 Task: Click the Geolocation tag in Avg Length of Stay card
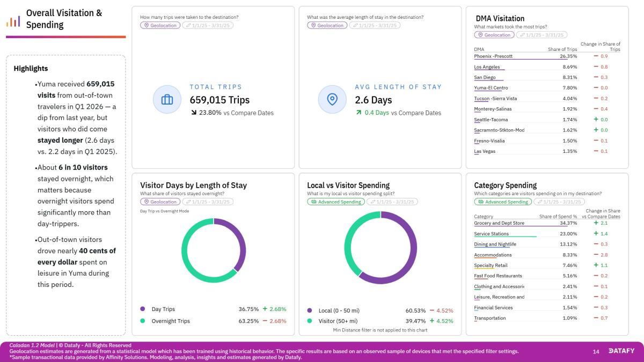pyautogui.click(x=327, y=25)
